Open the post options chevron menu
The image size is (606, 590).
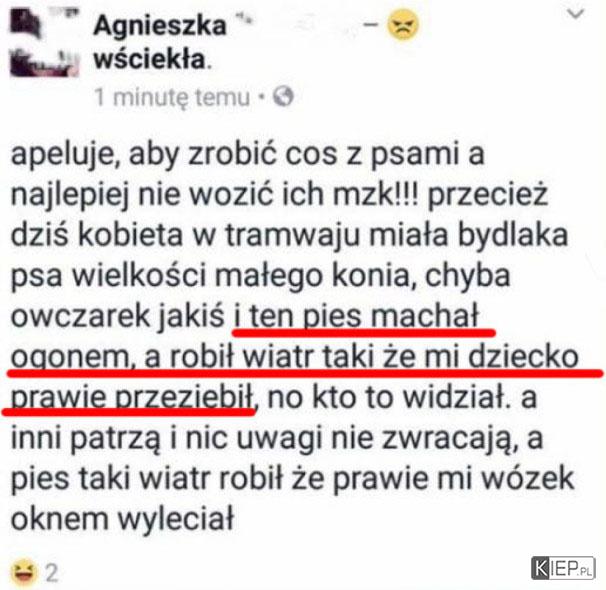pos(575,14)
